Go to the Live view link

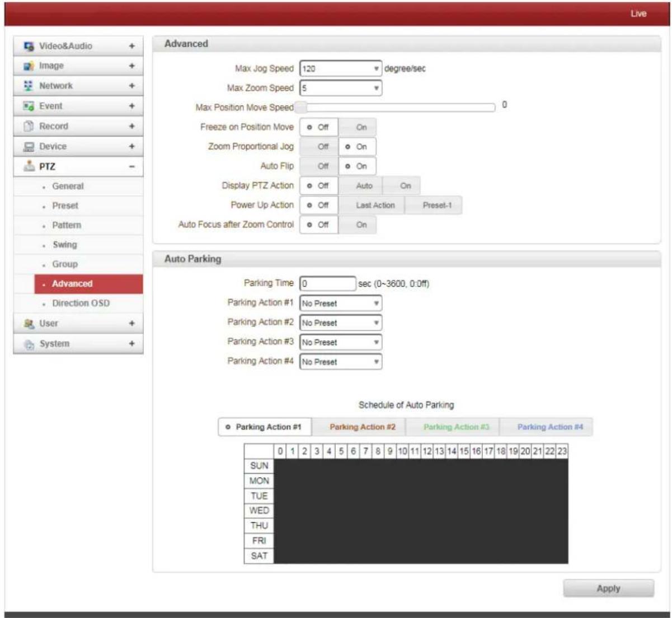click(x=638, y=13)
